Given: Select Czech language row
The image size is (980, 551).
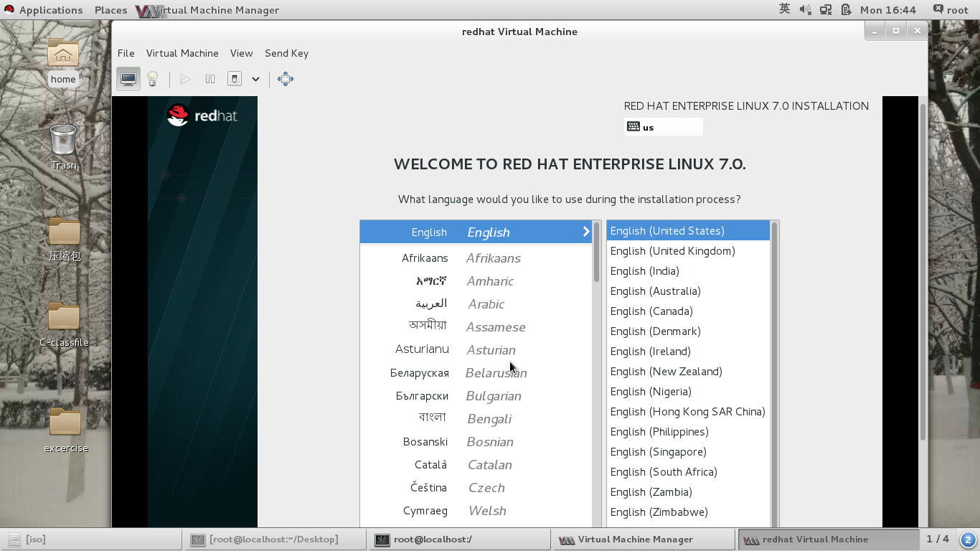Looking at the screenshot, I should coord(476,488).
